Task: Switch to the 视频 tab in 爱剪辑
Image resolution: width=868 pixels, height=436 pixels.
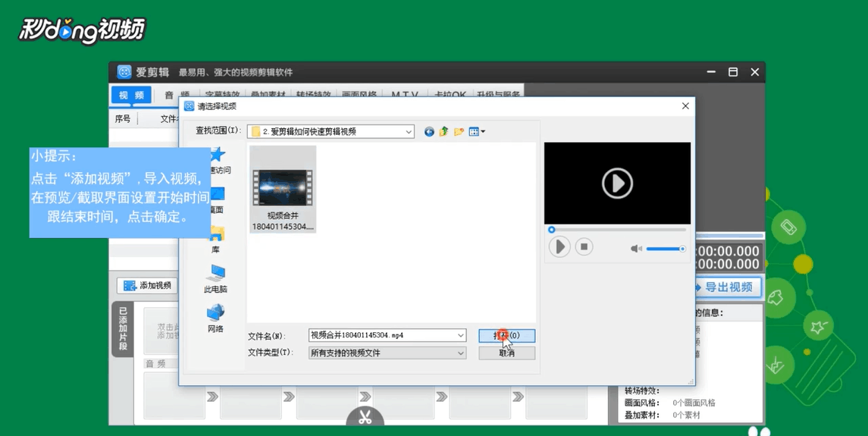Action: click(x=131, y=95)
